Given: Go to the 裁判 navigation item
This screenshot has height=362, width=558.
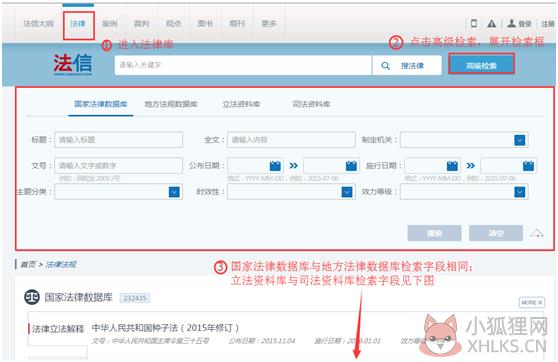Looking at the screenshot, I should click(141, 23).
